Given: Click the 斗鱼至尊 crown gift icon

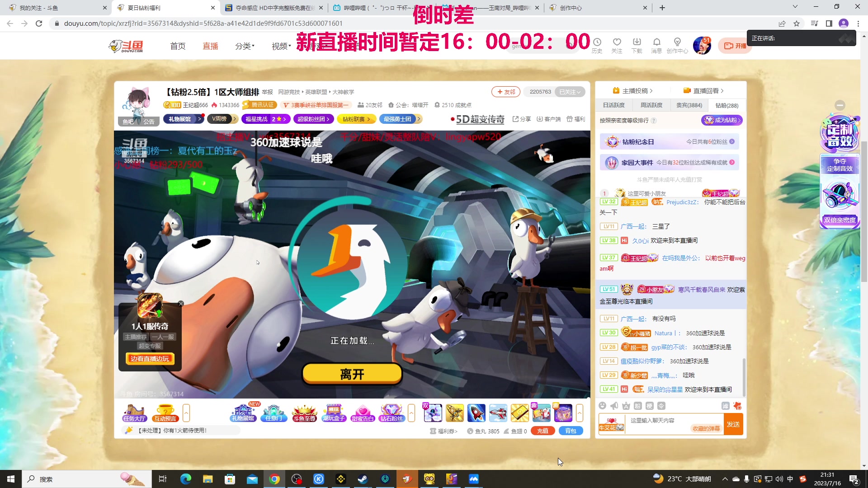Looking at the screenshot, I should click(304, 413).
